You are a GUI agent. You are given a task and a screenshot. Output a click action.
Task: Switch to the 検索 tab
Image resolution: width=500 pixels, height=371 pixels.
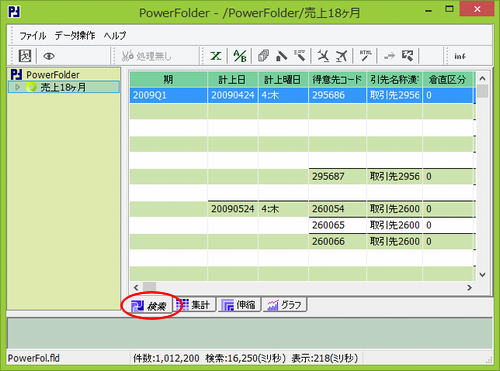[x=149, y=305]
